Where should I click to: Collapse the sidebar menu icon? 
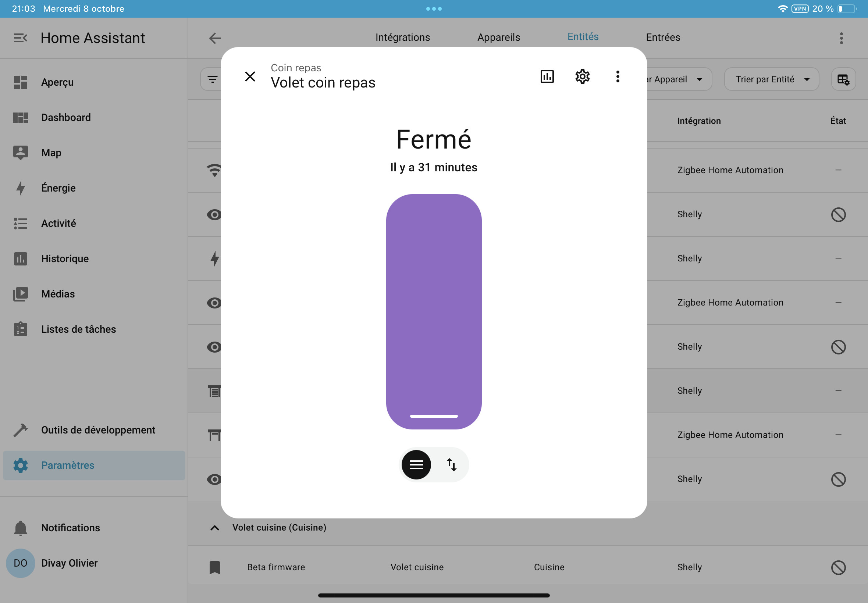pos(20,38)
